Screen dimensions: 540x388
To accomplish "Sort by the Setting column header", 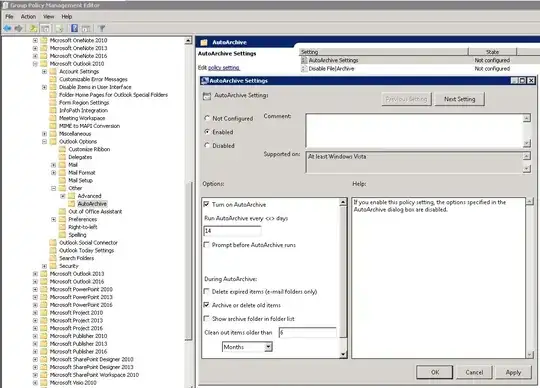I will tap(383, 52).
